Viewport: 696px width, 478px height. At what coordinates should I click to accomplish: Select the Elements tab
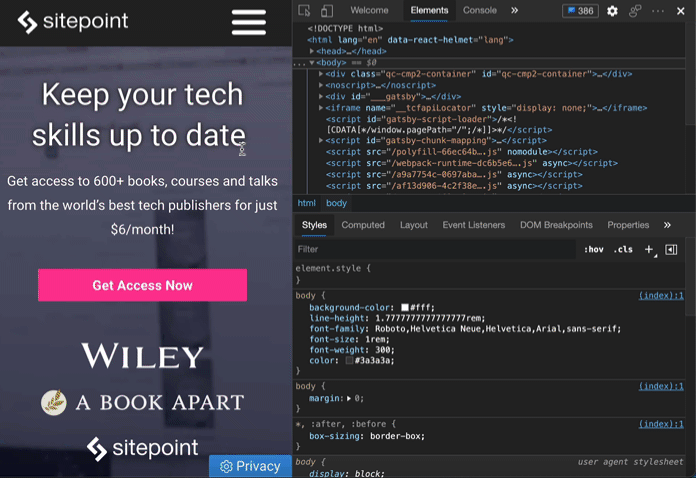point(429,10)
